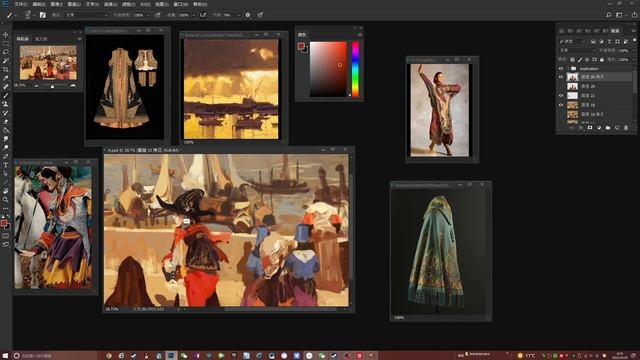Add a layer style with the fx icon
The height and width of the screenshot is (360, 640).
tap(581, 128)
